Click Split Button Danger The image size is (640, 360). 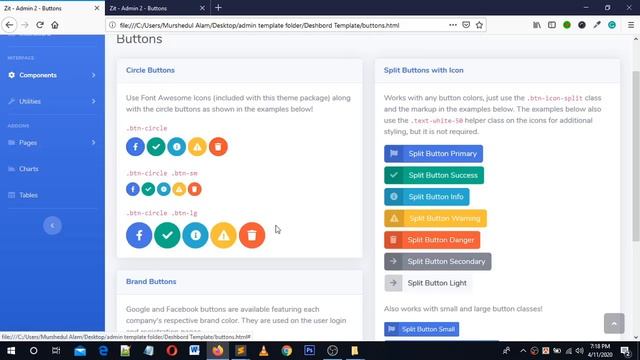pyautogui.click(x=432, y=240)
